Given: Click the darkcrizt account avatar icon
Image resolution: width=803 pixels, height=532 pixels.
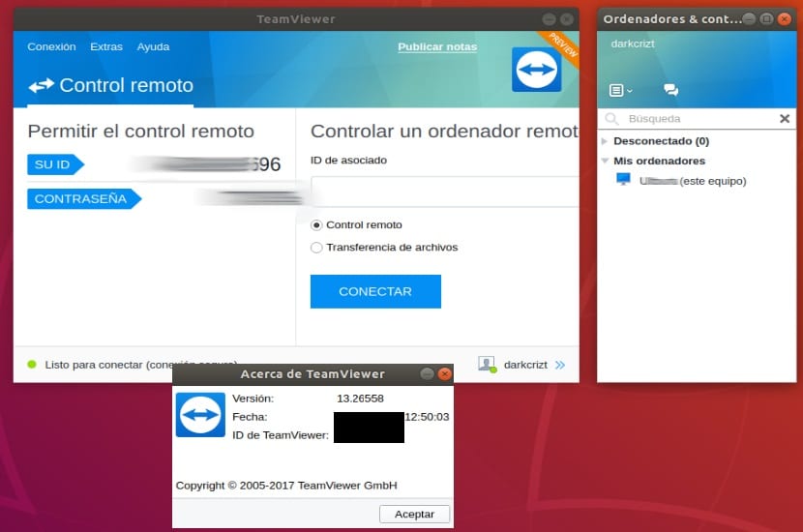Looking at the screenshot, I should (x=487, y=364).
